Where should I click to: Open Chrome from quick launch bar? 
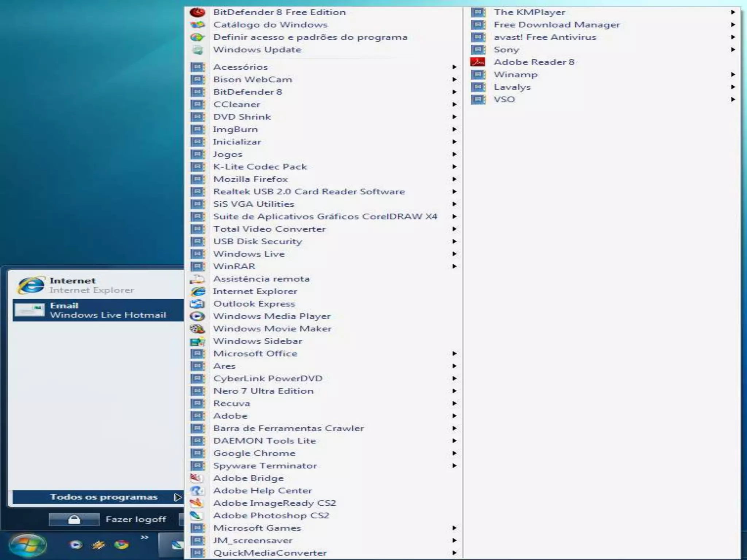pyautogui.click(x=121, y=545)
